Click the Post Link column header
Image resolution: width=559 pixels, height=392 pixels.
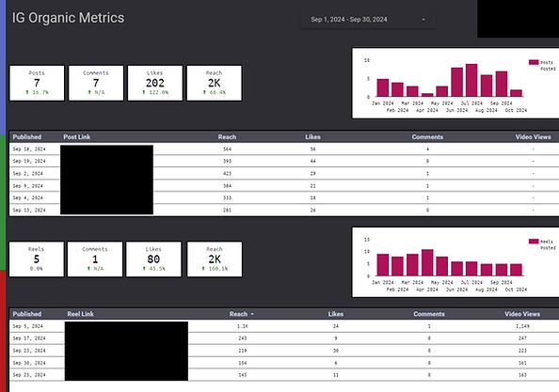coord(76,137)
